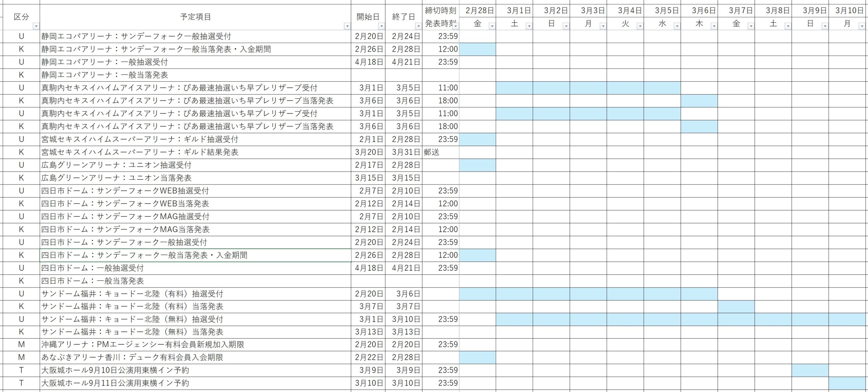Click the 区分 T cell in 大阪城ホール9月11日 row
This screenshot has width=868, height=392.
[21, 384]
